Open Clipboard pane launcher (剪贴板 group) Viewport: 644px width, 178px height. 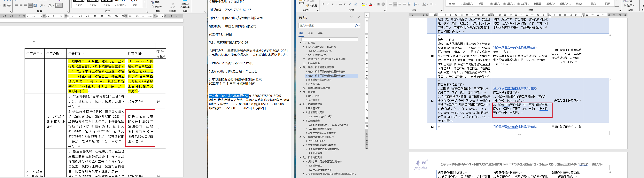318,11
